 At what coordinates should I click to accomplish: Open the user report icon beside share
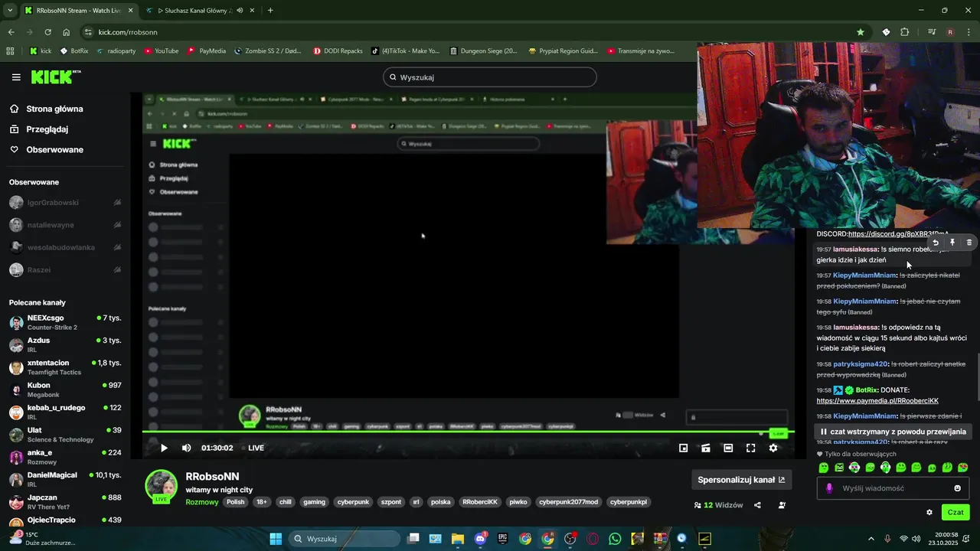click(782, 505)
